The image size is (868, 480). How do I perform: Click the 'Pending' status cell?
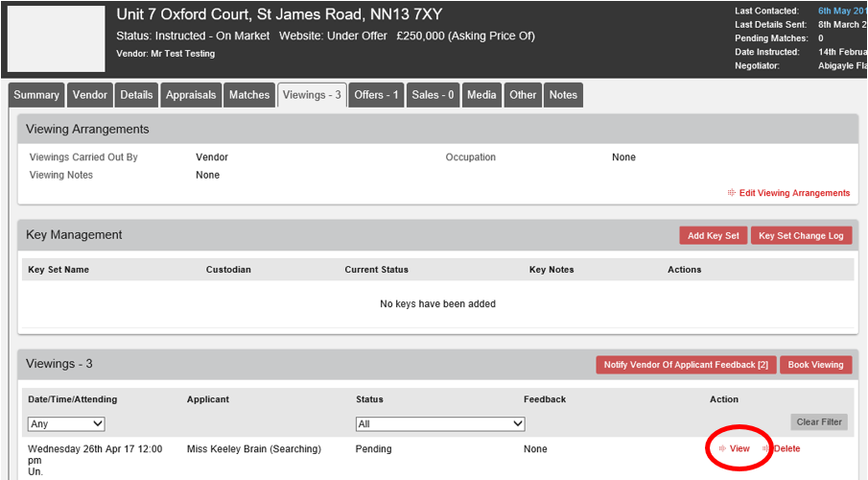point(374,449)
